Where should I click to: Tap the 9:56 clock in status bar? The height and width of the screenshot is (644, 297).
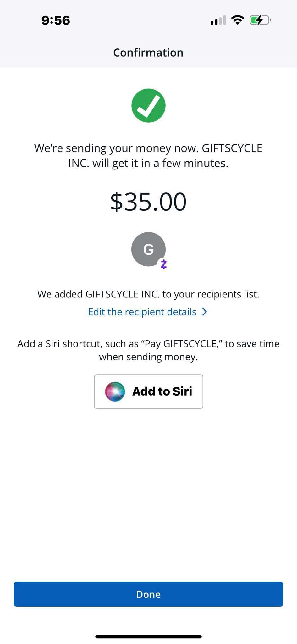56,20
